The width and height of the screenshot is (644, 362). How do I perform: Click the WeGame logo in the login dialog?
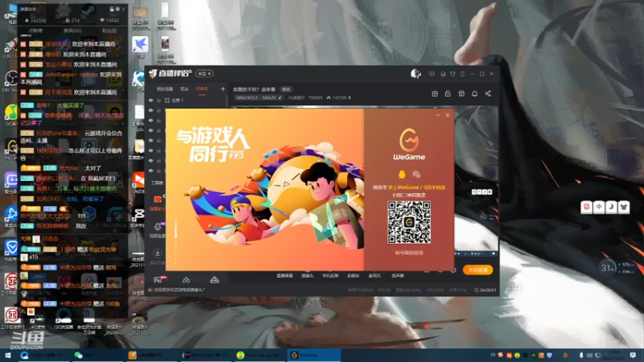[409, 144]
